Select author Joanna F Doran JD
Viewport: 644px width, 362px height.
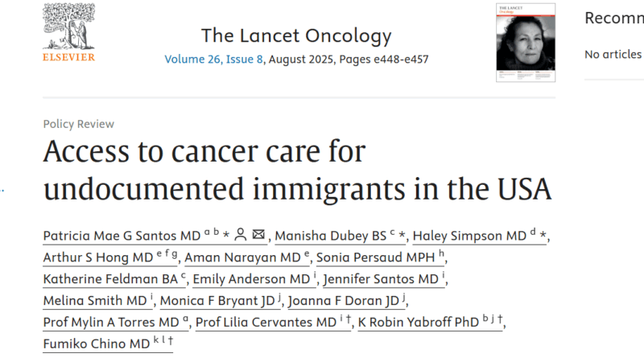click(344, 301)
